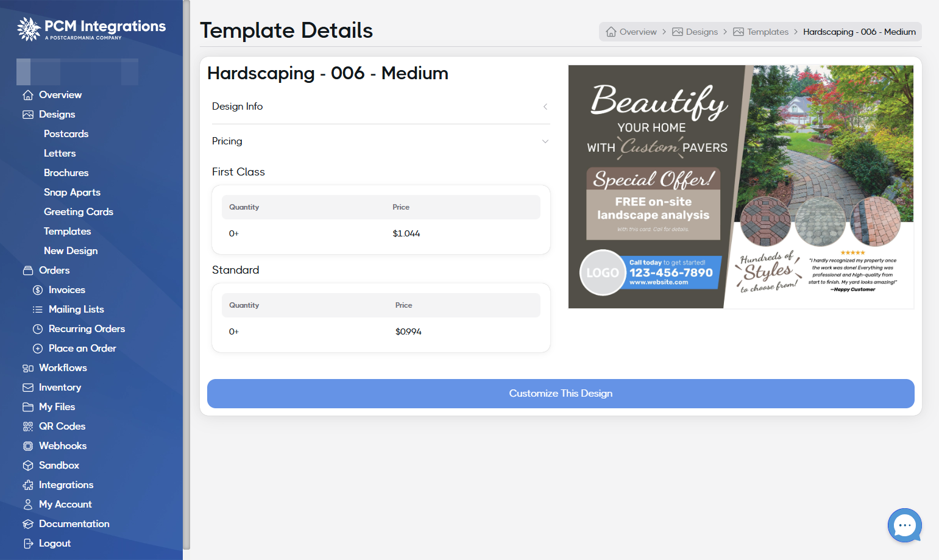Click the Designs picture icon in sidebar

28,115
